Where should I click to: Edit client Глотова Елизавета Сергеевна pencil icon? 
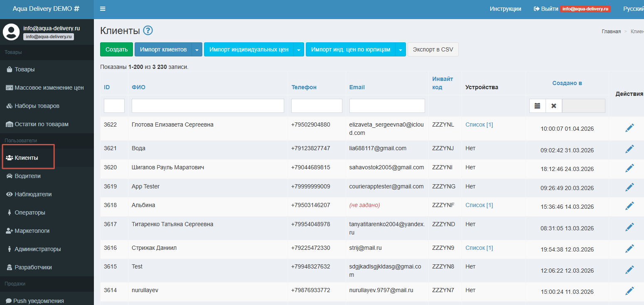pyautogui.click(x=629, y=128)
